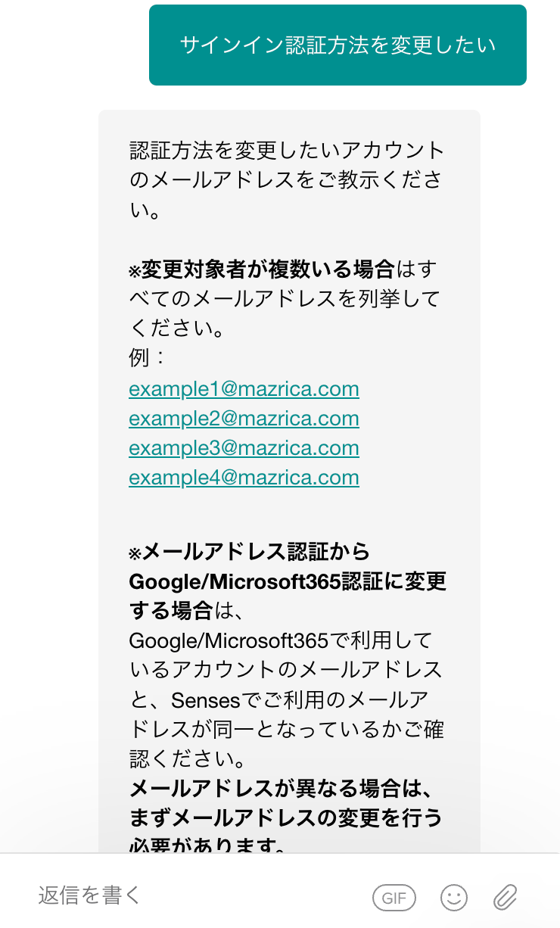
Task: Click the ドレスが同一となっているかご確 line
Action: [x=286, y=729]
